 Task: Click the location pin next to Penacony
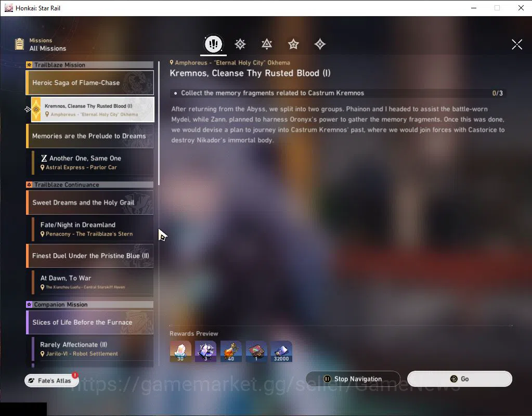(43, 234)
